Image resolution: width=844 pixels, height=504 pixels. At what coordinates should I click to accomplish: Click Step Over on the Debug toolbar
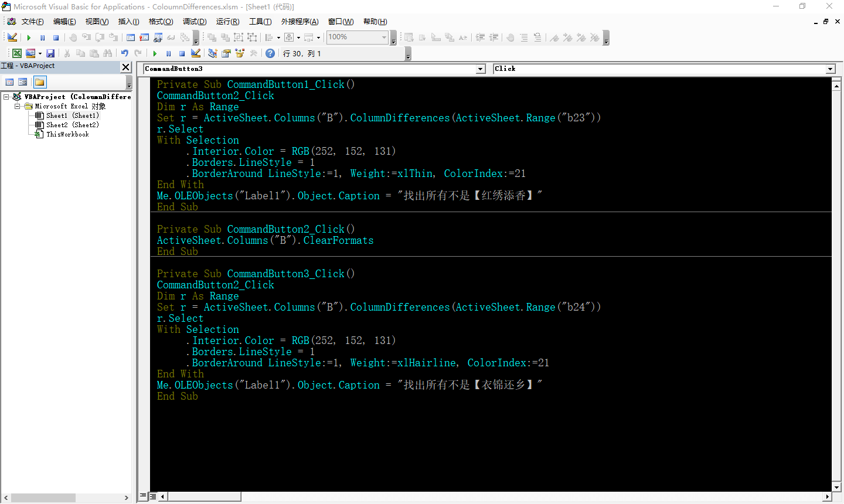(x=100, y=38)
